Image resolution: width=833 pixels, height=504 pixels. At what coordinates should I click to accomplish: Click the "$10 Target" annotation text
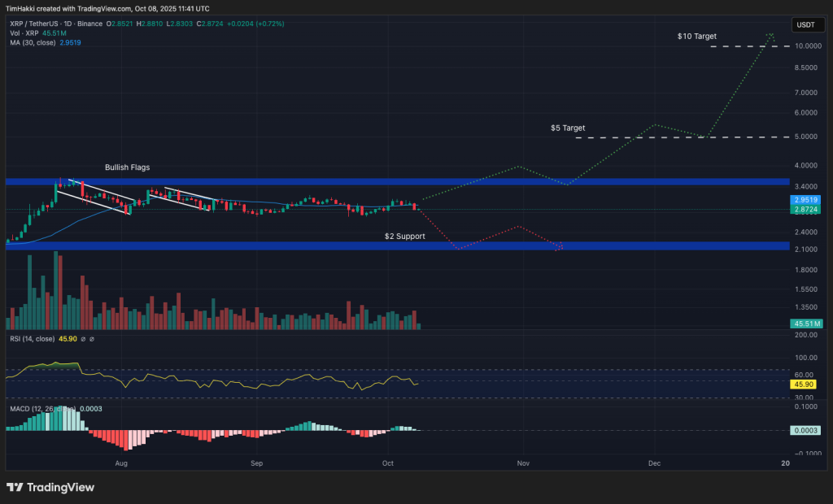(696, 37)
